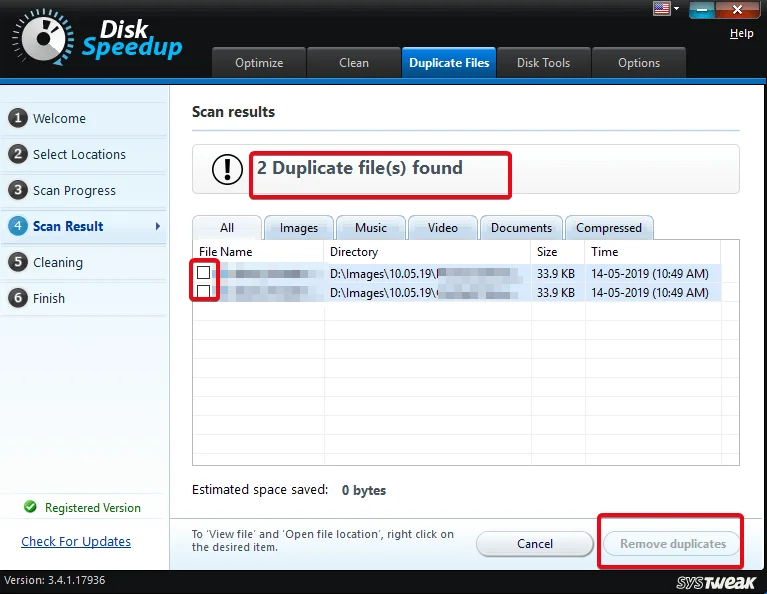The image size is (767, 594).
Task: Click the US flag language icon
Action: pyautogui.click(x=661, y=8)
